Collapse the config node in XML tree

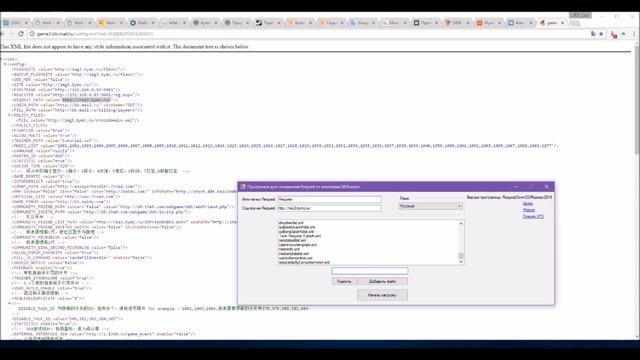tap(5, 64)
